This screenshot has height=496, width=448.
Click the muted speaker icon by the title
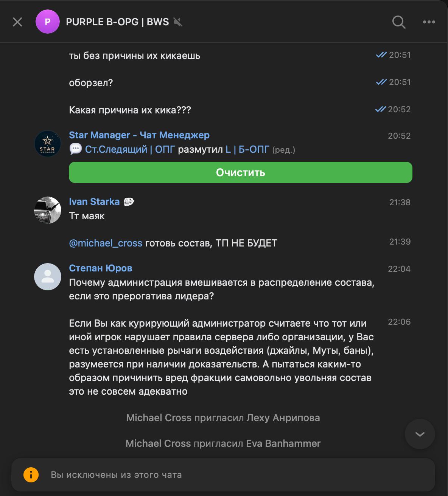click(x=178, y=22)
